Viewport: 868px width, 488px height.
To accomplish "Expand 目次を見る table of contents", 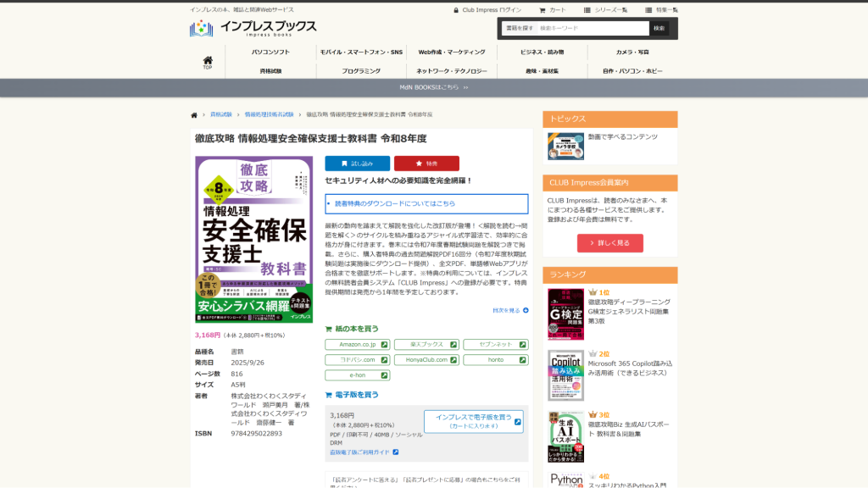I will [509, 310].
